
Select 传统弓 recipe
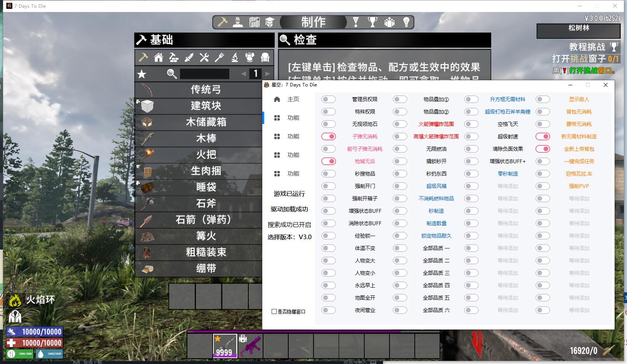(199, 90)
